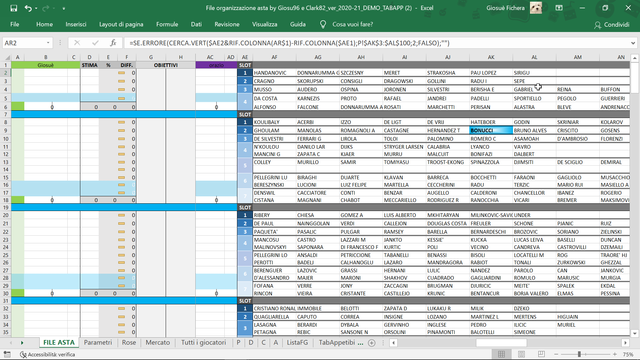The image size is (640, 360).
Task: Open the Revisione ribbon tab
Action: coord(227,24)
